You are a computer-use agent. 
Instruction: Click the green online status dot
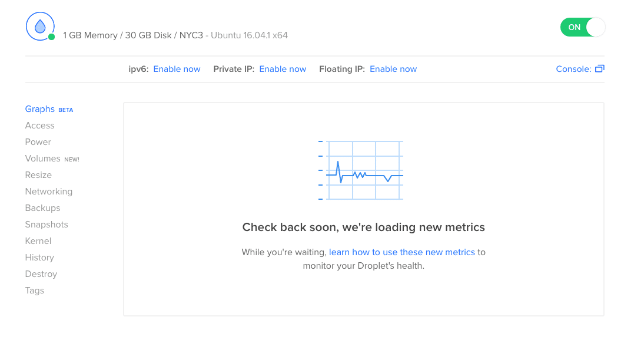point(52,37)
